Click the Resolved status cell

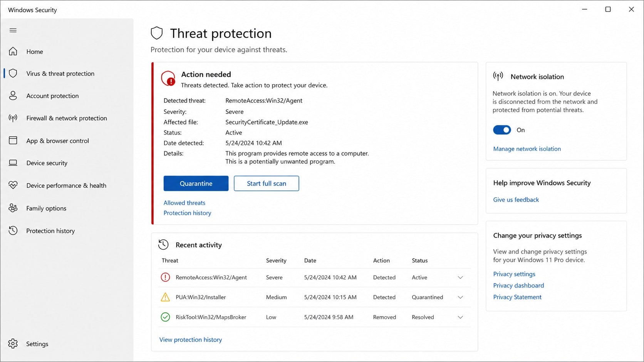pos(423,317)
